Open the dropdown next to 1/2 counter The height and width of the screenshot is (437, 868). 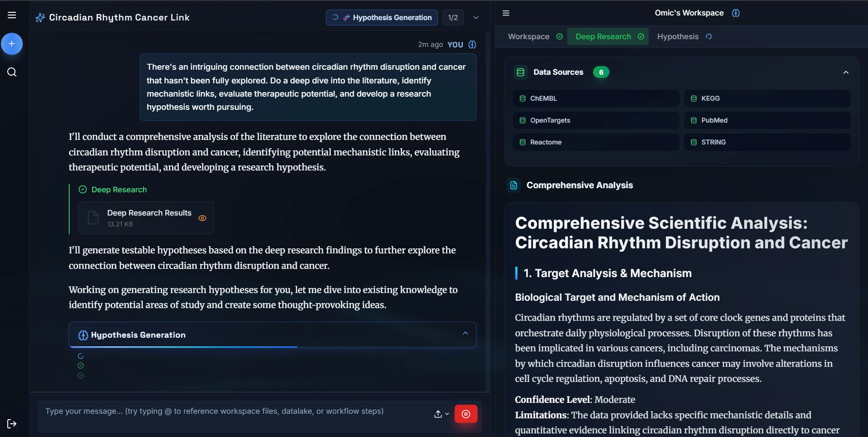(476, 18)
